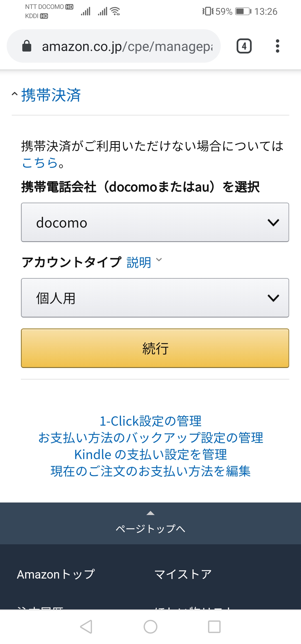Open 1-Click設定の管理 link
This screenshot has width=301, height=644.
point(151,421)
